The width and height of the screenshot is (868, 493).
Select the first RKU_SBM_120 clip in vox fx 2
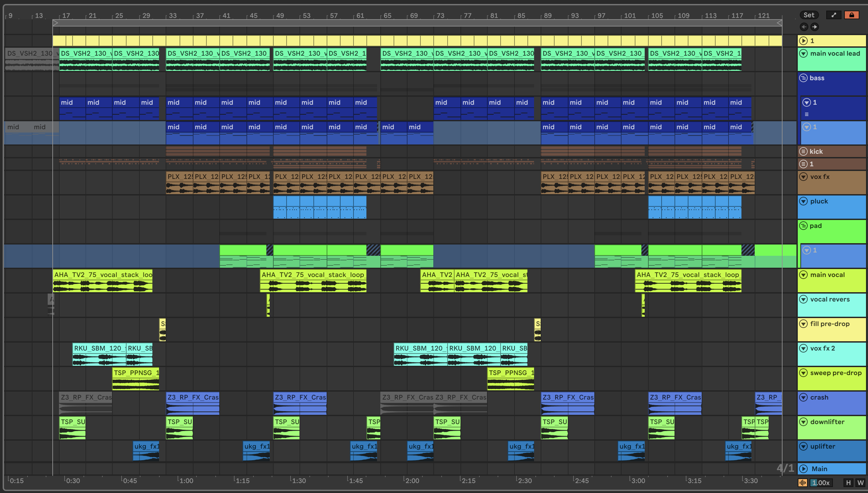tap(99, 354)
